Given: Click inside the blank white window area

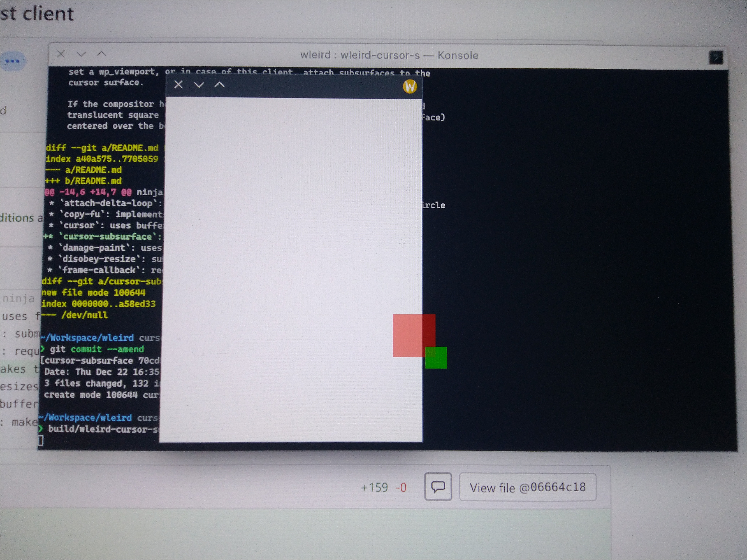Looking at the screenshot, I should pos(290,236).
